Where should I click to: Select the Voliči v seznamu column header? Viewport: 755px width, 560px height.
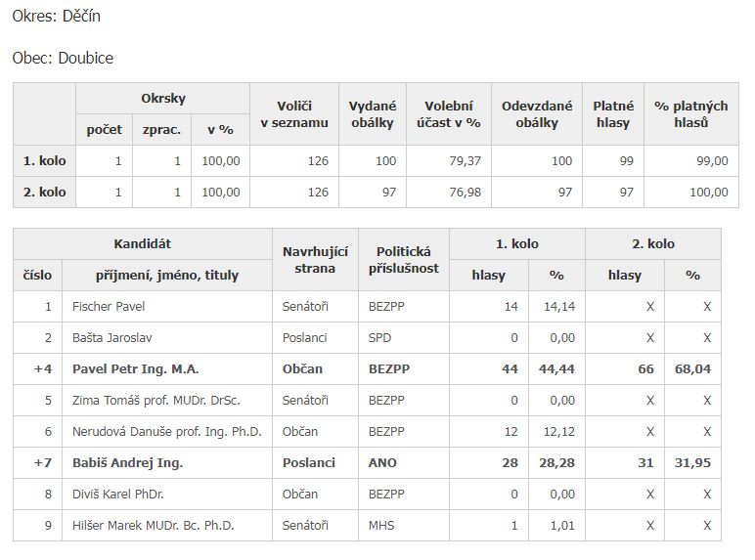click(x=294, y=114)
